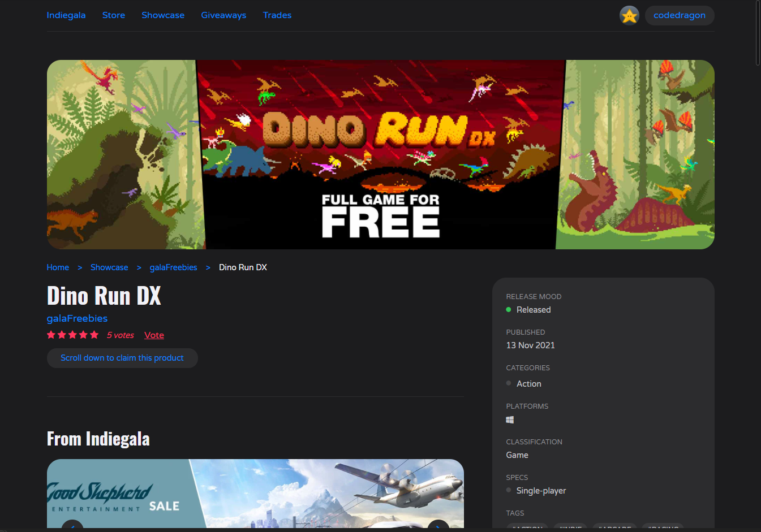The height and width of the screenshot is (532, 761).
Task: Click the green Released status dot
Action: click(508, 309)
